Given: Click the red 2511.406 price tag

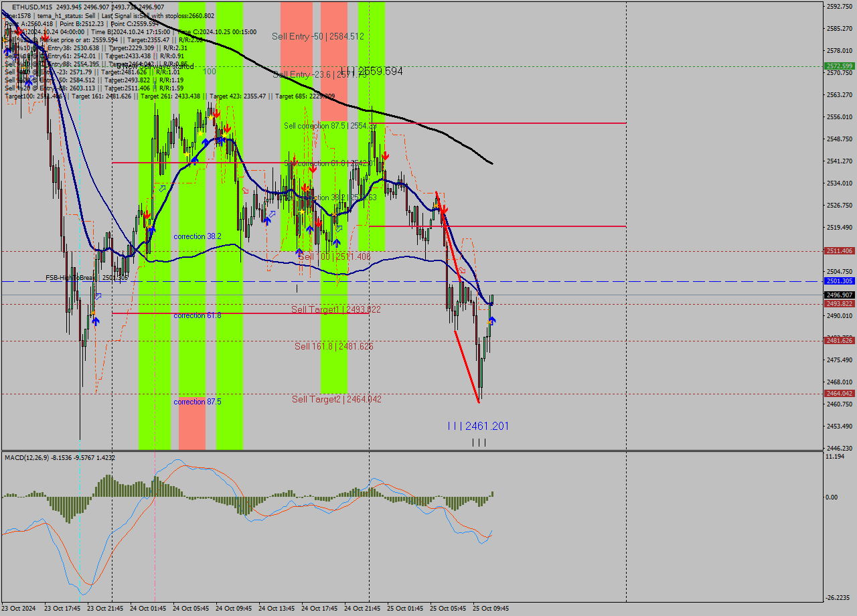Looking at the screenshot, I should (839, 251).
